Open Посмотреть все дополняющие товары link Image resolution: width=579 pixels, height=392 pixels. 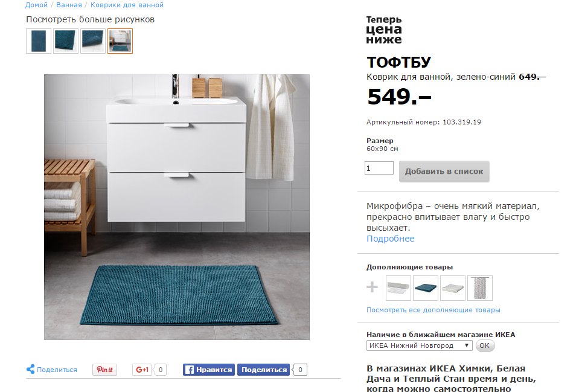[x=433, y=310]
